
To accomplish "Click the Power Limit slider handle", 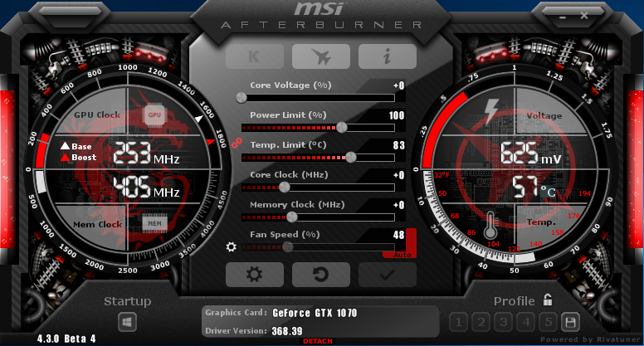I will (342, 127).
